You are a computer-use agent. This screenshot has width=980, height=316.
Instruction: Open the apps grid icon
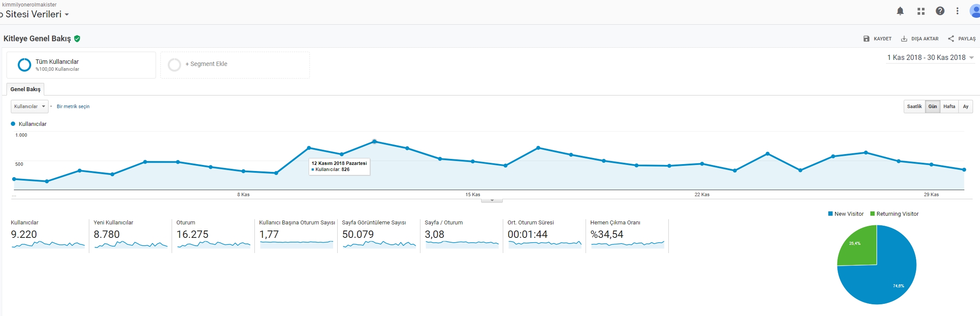[x=921, y=11]
